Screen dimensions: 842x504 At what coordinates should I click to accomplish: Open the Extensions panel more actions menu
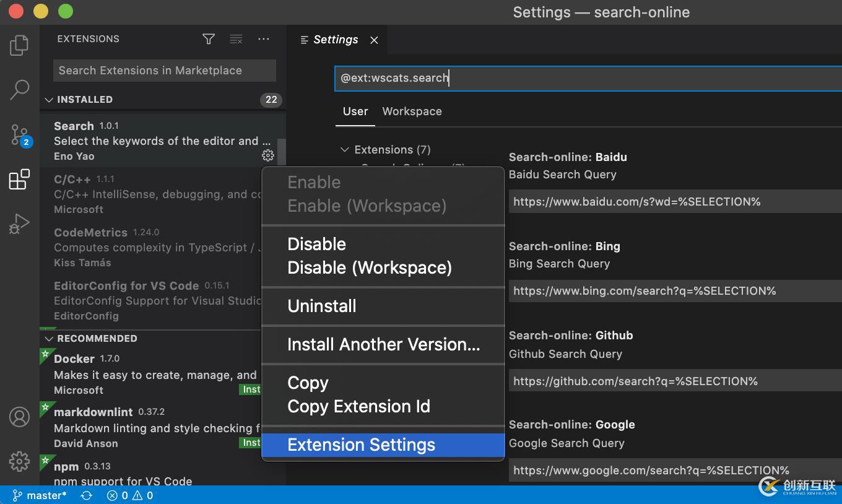click(264, 39)
